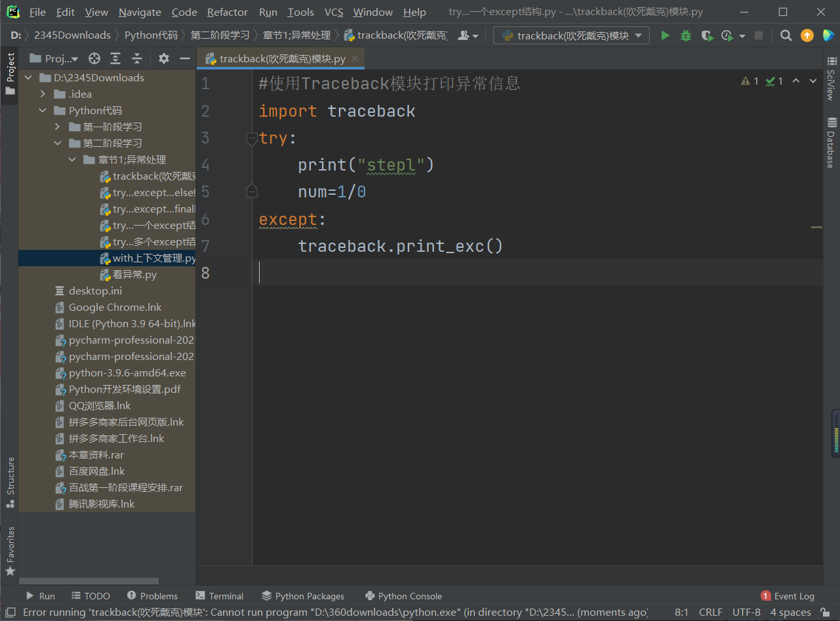Open the Run tool window
840x621 pixels.
click(40, 596)
